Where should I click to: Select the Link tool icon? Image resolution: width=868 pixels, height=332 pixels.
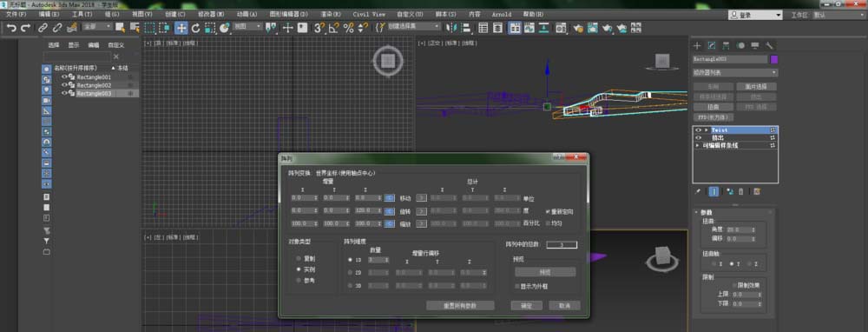[43, 27]
